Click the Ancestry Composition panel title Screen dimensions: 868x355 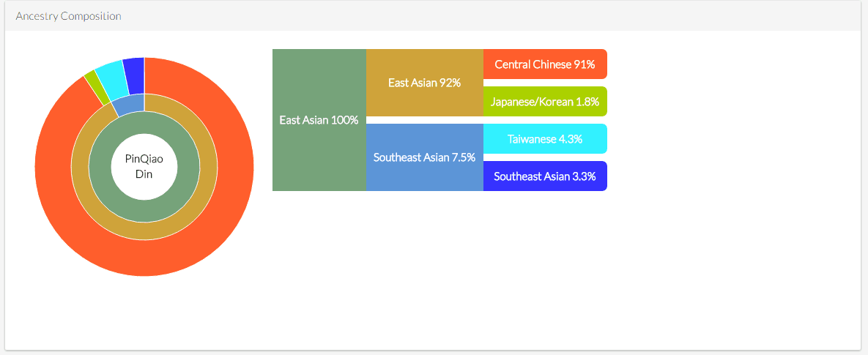[68, 16]
